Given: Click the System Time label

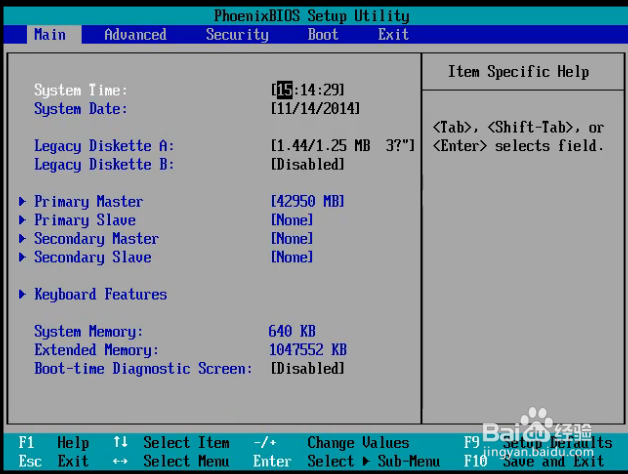Looking at the screenshot, I should (81, 90).
